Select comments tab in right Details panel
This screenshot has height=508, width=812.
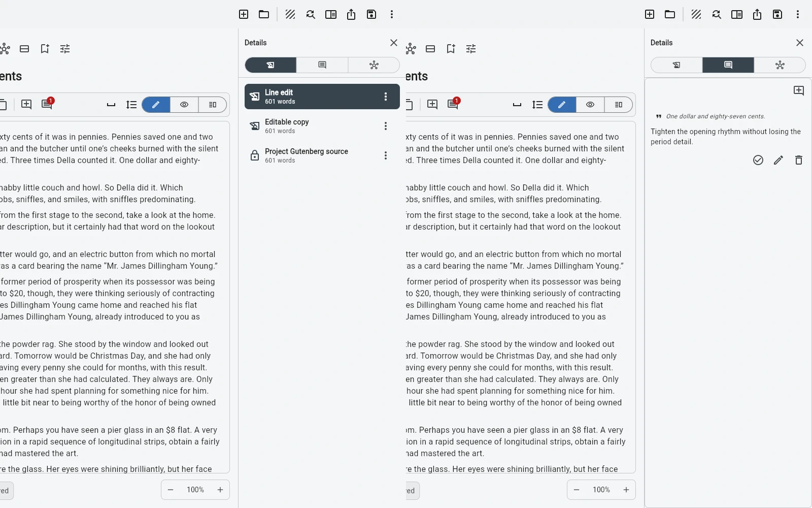pyautogui.click(x=728, y=65)
